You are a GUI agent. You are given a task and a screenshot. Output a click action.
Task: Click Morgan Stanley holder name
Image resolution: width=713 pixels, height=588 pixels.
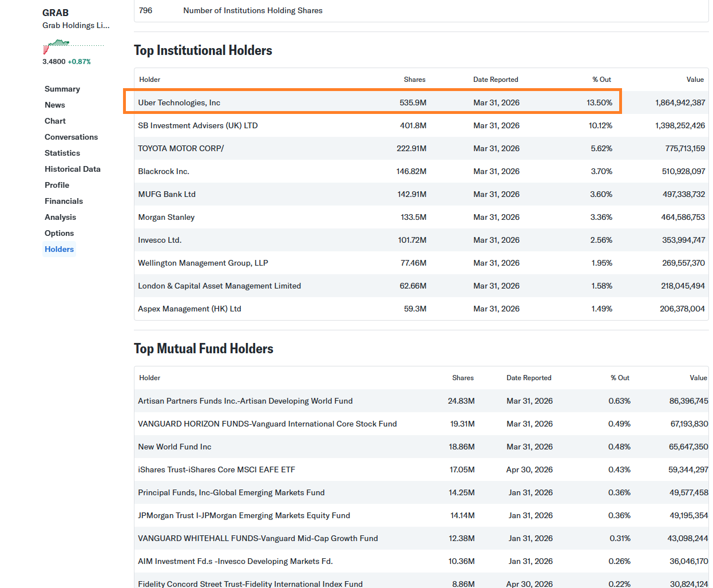click(166, 217)
